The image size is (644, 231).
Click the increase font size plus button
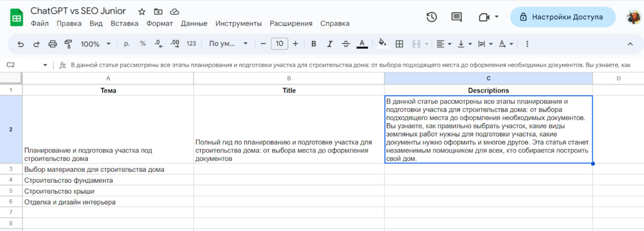point(296,44)
